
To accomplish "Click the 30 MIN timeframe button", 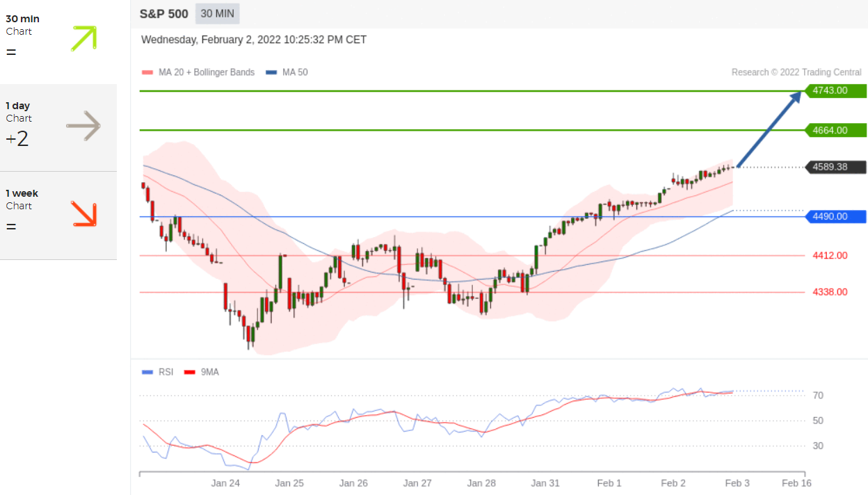I will (x=218, y=13).
